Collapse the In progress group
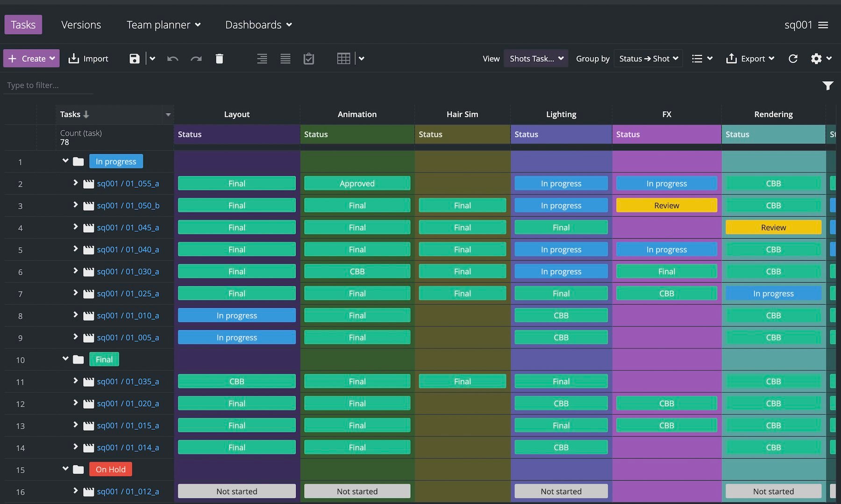Image resolution: width=841 pixels, height=504 pixels. pos(65,161)
